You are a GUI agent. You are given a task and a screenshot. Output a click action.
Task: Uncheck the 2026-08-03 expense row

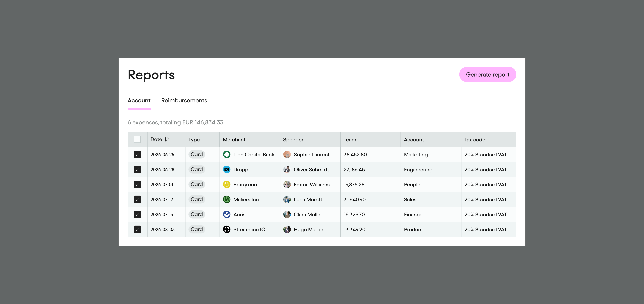point(137,229)
